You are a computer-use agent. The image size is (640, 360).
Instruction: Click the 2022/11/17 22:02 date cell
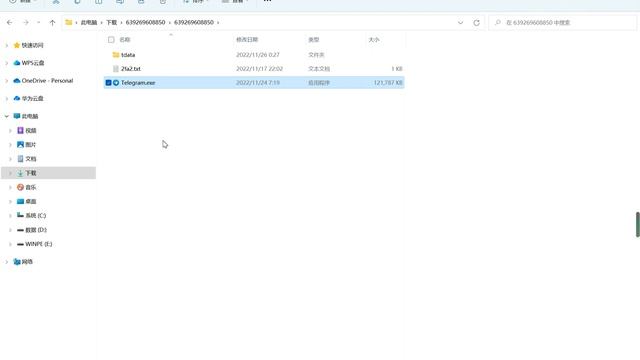pos(259,69)
